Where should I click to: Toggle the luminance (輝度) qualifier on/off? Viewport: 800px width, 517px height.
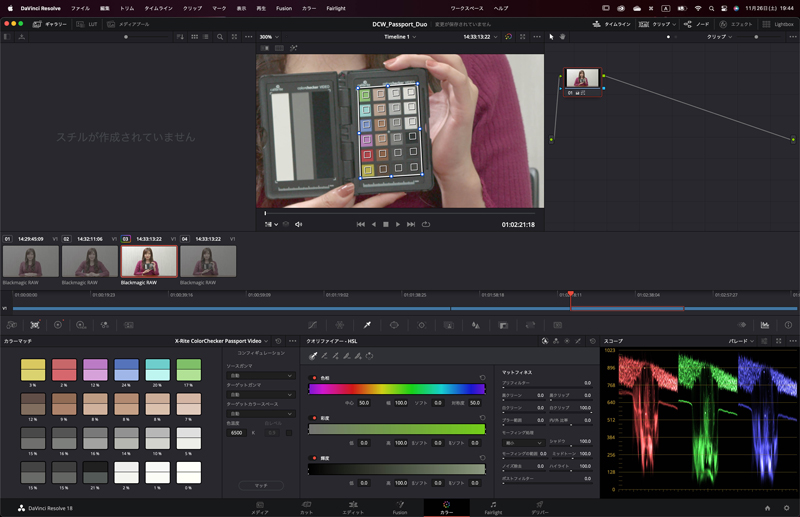click(x=313, y=458)
